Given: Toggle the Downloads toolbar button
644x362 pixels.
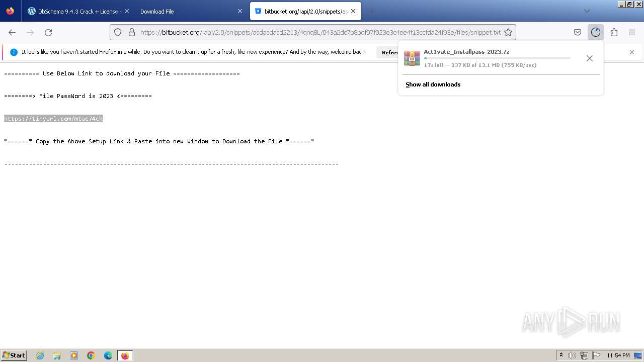Looking at the screenshot, I should tap(596, 32).
